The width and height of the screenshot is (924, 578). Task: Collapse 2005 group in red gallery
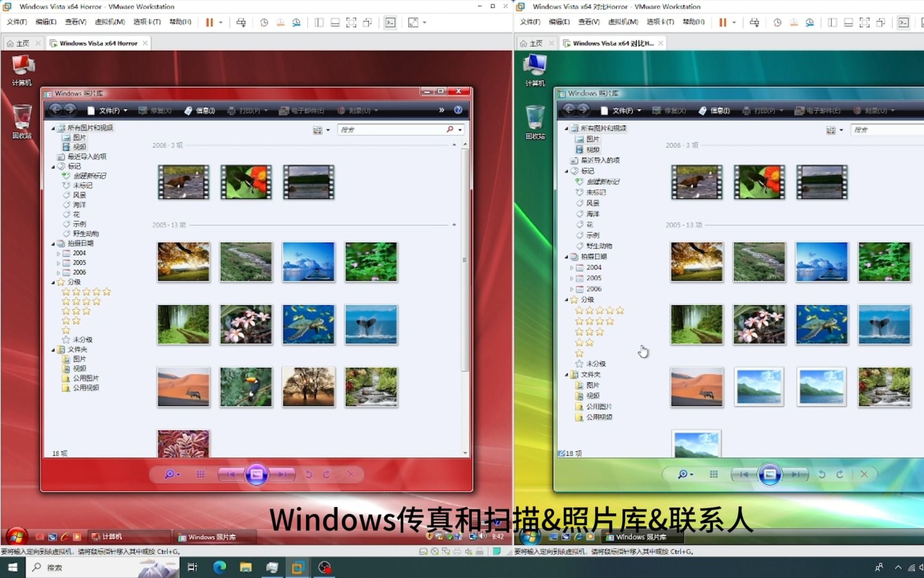[454, 225]
